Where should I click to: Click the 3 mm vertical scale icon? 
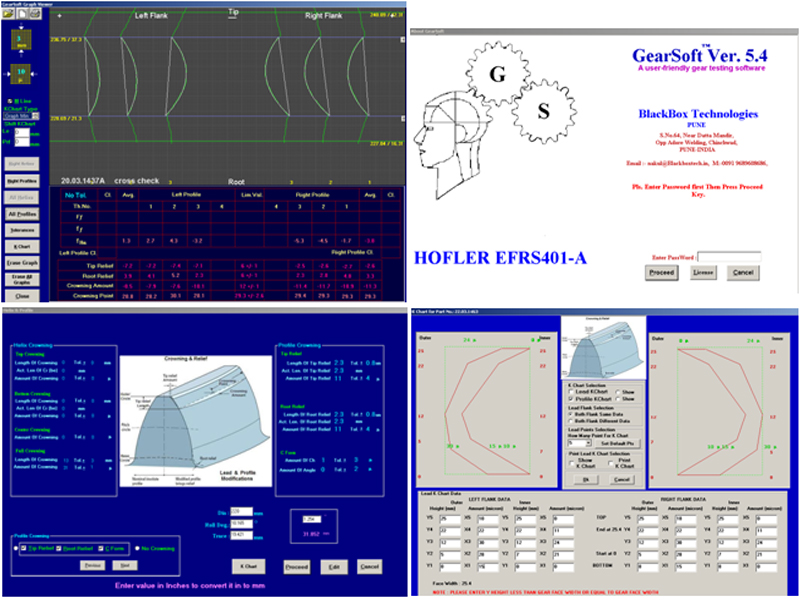coord(20,43)
